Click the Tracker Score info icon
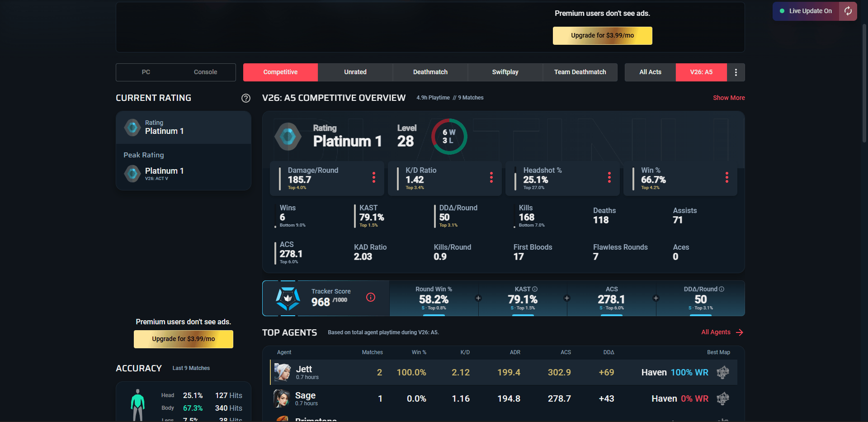868x422 pixels. point(371,297)
